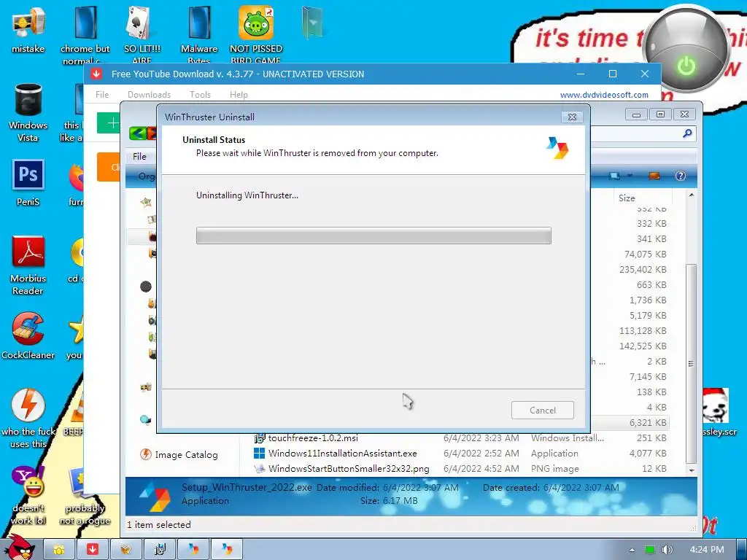Image resolution: width=747 pixels, height=560 pixels.
Task: Select touchfreeze-1.0.2.msi file
Action: coord(313,438)
